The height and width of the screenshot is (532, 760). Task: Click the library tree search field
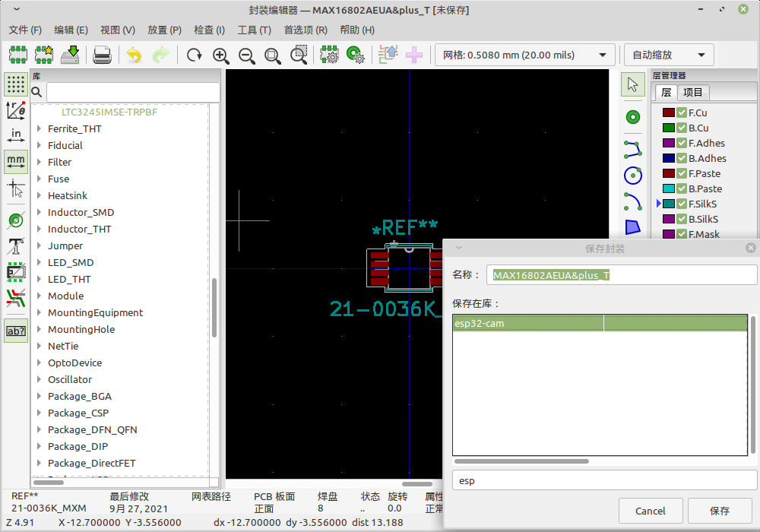133,92
